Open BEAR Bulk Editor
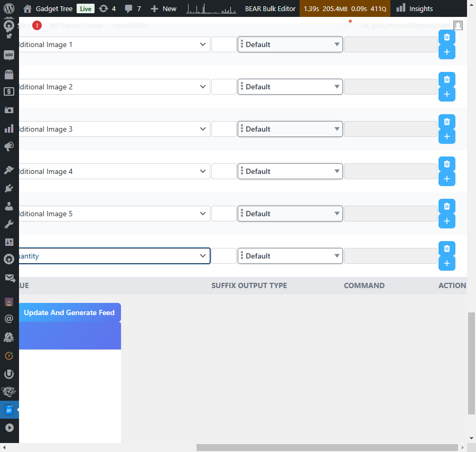The width and height of the screenshot is (476, 452). [x=270, y=8]
